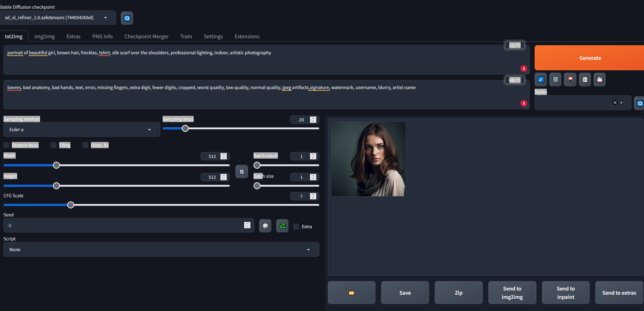Screen dimensions: 644x311
Task: Open the Extensions tab
Action: [x=247, y=37]
